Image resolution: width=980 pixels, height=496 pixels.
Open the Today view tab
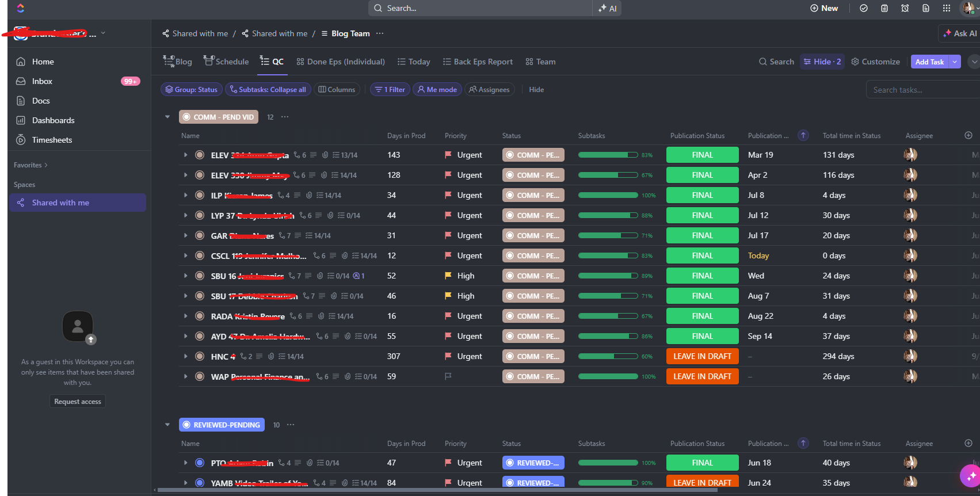click(414, 62)
